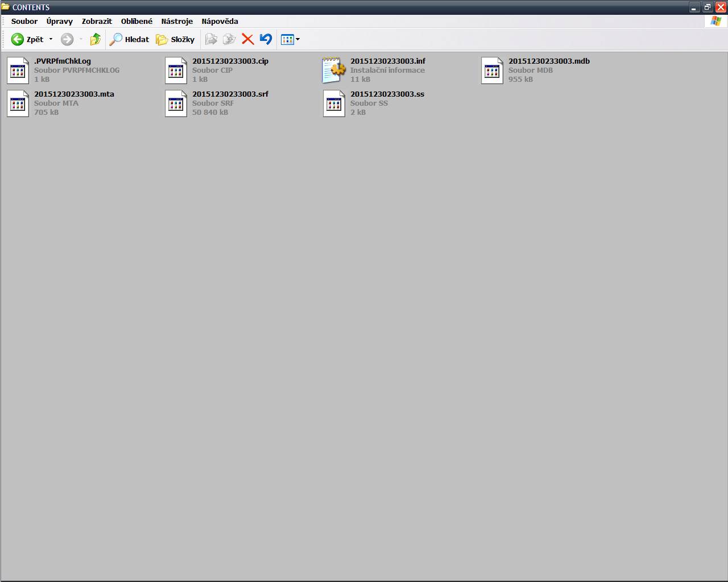Click the 20151230233003.cip file name

click(230, 61)
